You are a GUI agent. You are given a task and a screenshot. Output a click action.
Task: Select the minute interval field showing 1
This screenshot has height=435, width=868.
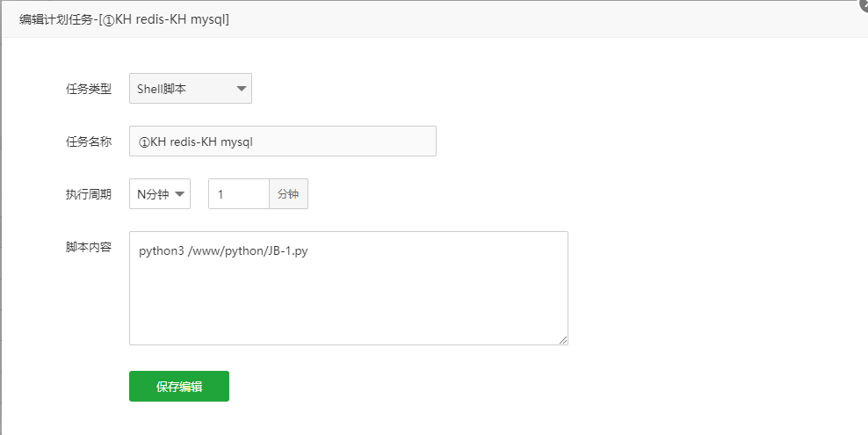239,193
